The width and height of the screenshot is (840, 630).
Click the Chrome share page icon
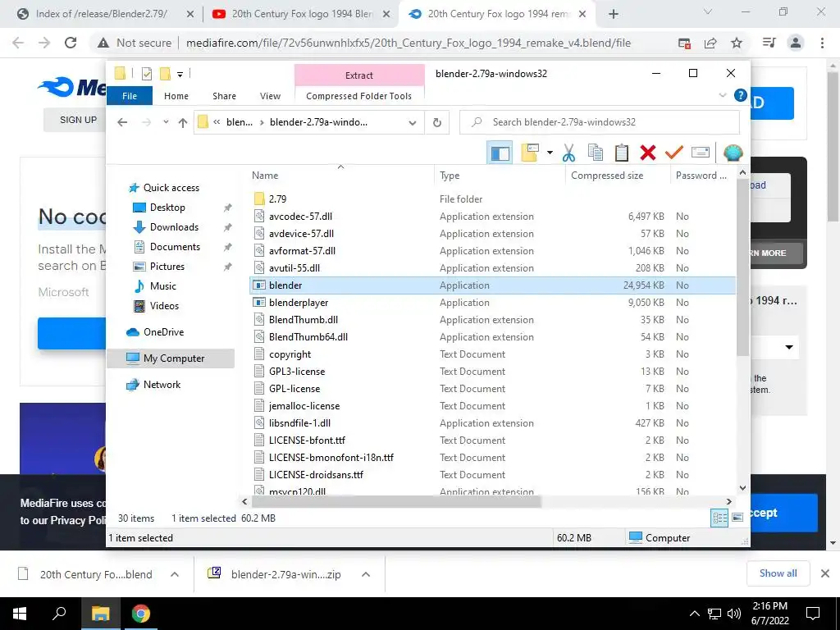pos(710,43)
